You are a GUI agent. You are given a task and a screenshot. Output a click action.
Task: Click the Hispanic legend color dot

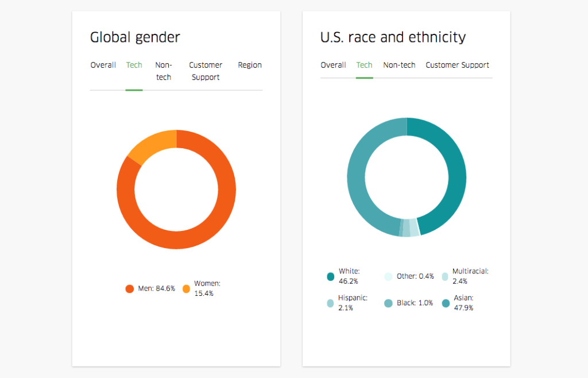(330, 303)
